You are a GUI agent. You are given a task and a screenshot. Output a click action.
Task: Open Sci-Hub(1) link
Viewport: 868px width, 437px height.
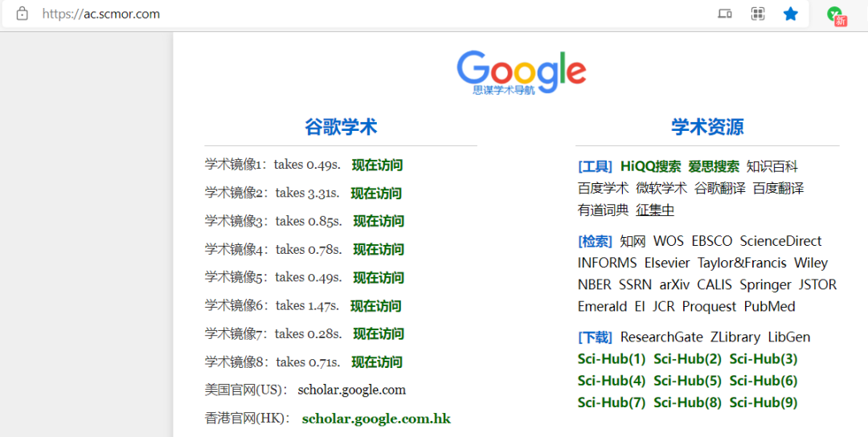612,359
